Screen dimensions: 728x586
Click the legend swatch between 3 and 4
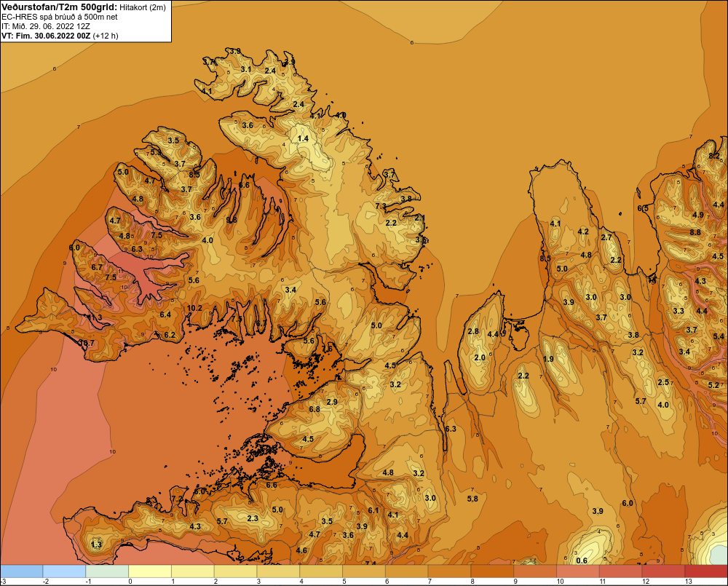click(278, 571)
